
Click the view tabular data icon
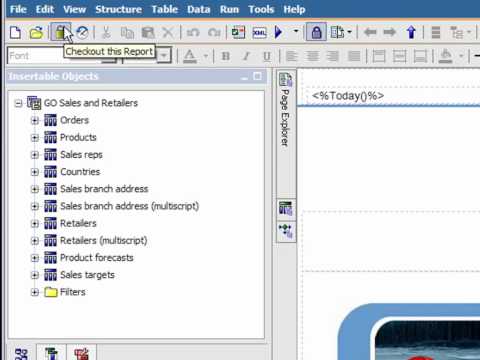click(238, 33)
